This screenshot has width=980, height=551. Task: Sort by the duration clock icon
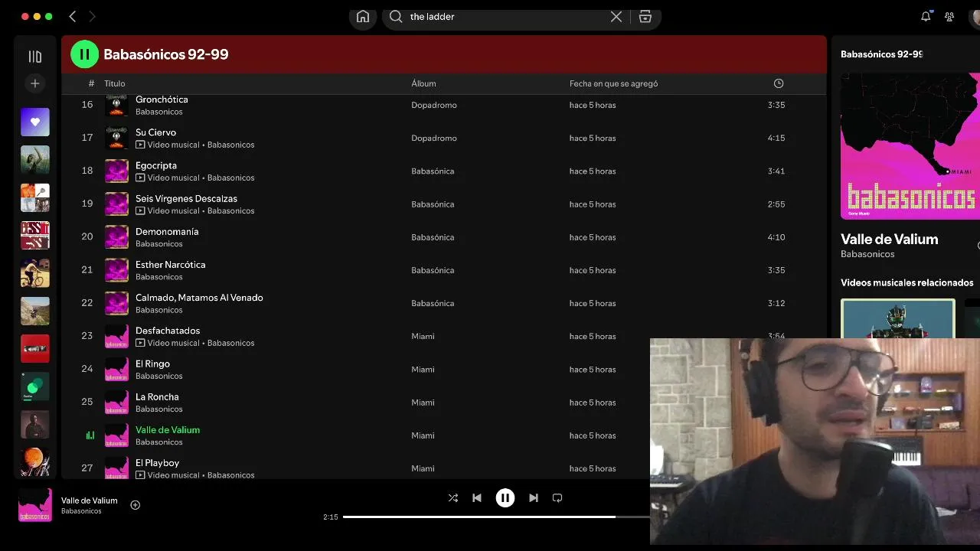(779, 83)
